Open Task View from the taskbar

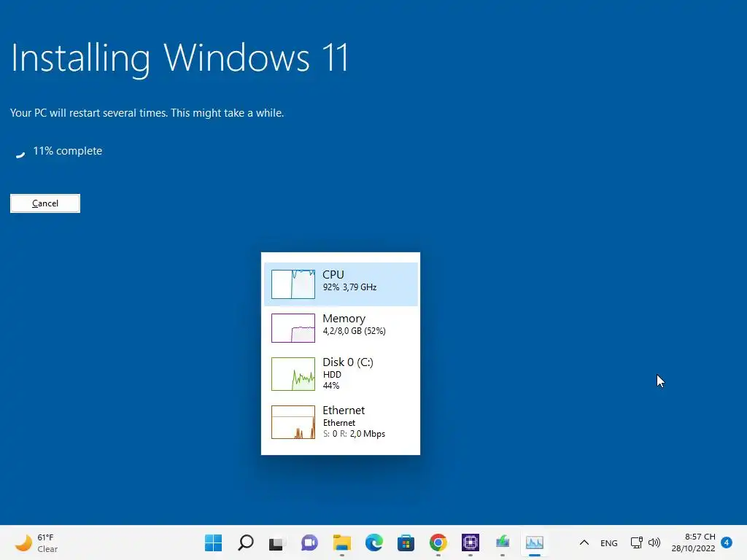coord(276,542)
